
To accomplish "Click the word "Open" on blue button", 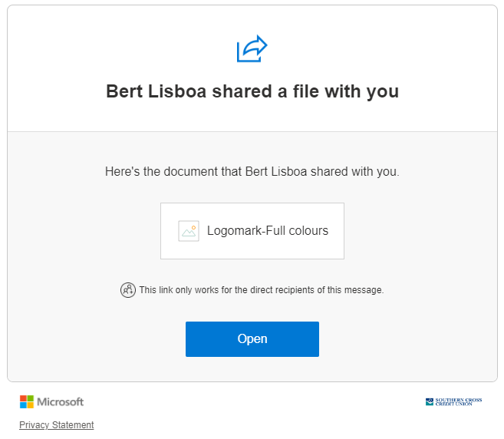I will [x=252, y=339].
